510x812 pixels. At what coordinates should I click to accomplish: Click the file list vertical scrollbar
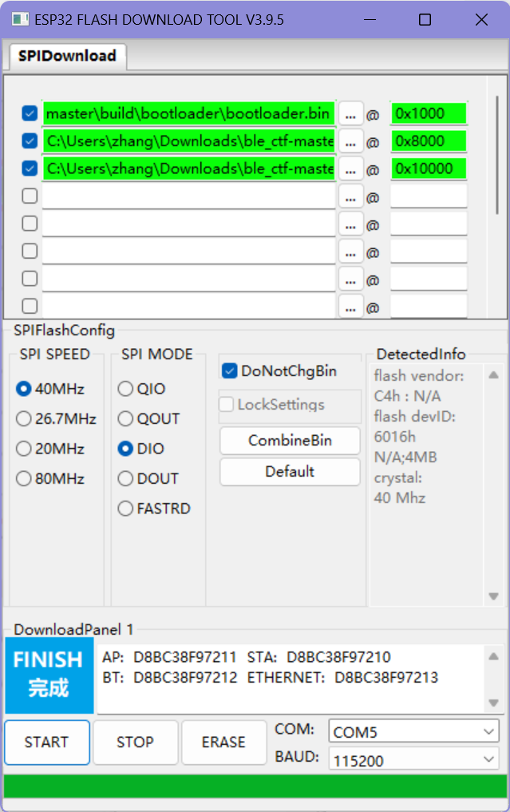[x=497, y=155]
